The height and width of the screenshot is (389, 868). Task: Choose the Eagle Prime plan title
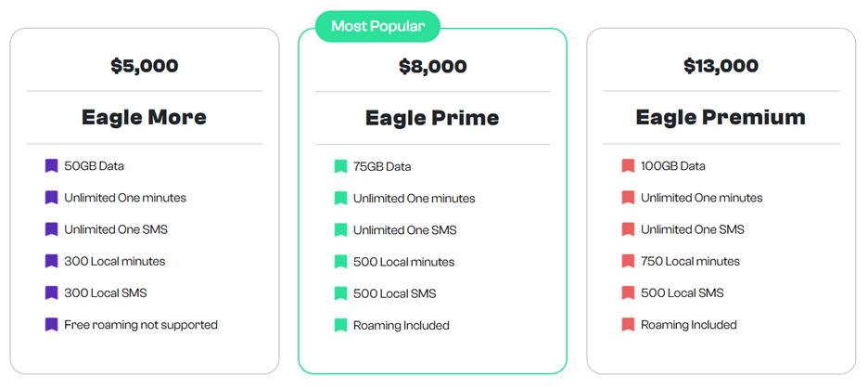pyautogui.click(x=432, y=119)
